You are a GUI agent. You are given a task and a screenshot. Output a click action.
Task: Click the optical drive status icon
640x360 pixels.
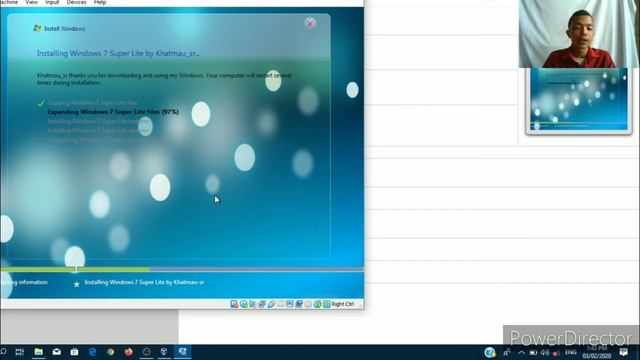(x=243, y=304)
